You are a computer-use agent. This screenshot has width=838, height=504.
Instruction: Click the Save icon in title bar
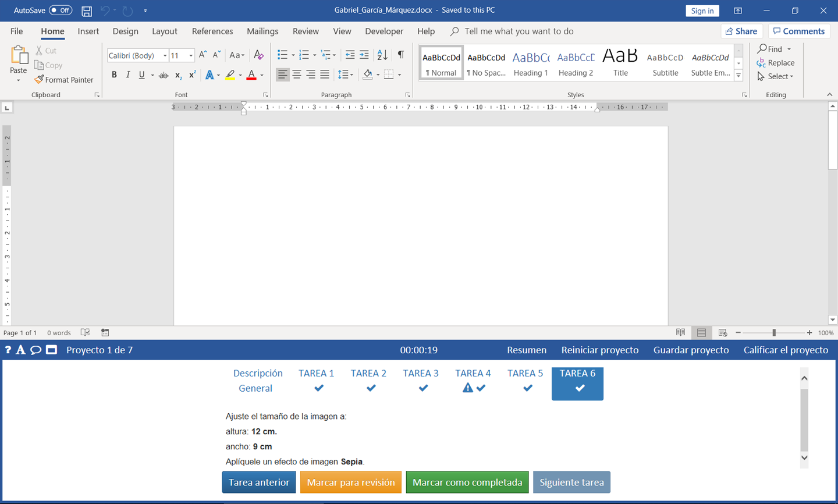pos(87,10)
